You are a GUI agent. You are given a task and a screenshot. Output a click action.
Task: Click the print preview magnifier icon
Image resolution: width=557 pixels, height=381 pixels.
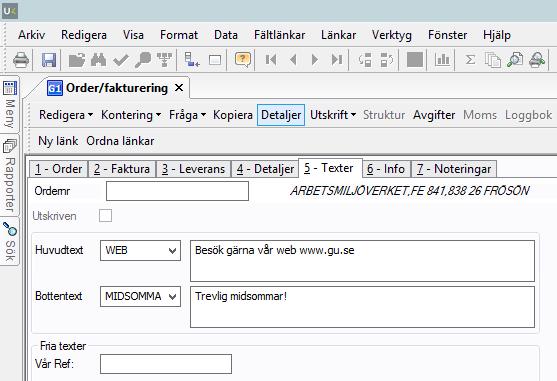[x=515, y=60]
